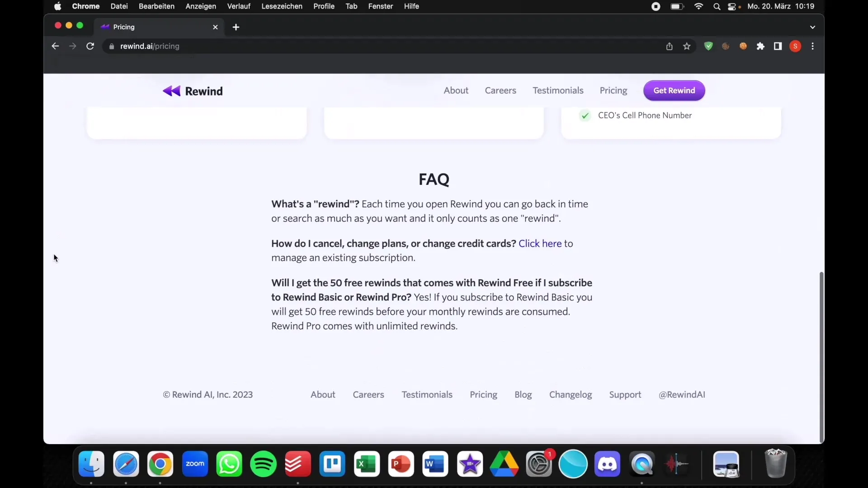Screen dimensions: 868x488
Task: Open Microsoft Word from the dock
Action: click(x=434, y=464)
